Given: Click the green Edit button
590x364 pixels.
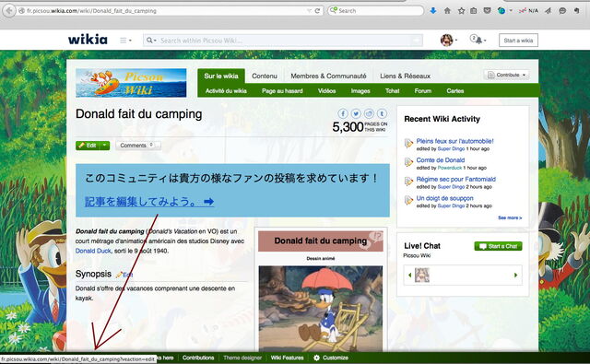Looking at the screenshot, I should [88, 146].
